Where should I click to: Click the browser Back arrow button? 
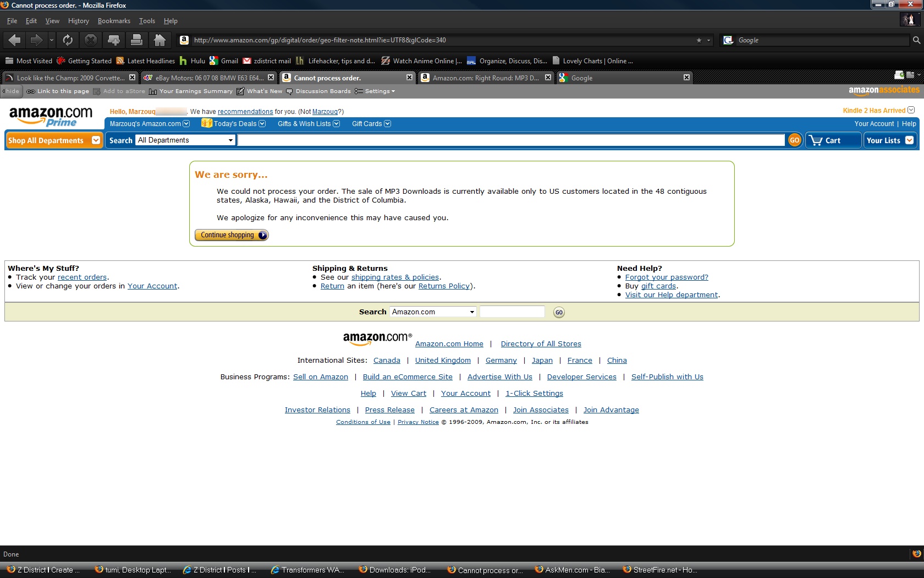coord(15,40)
